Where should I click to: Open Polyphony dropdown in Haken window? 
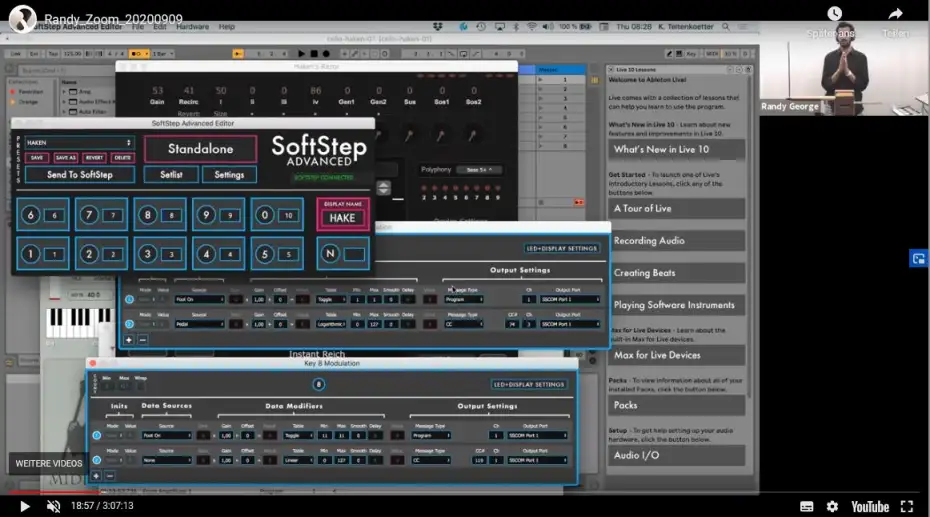(x=479, y=170)
